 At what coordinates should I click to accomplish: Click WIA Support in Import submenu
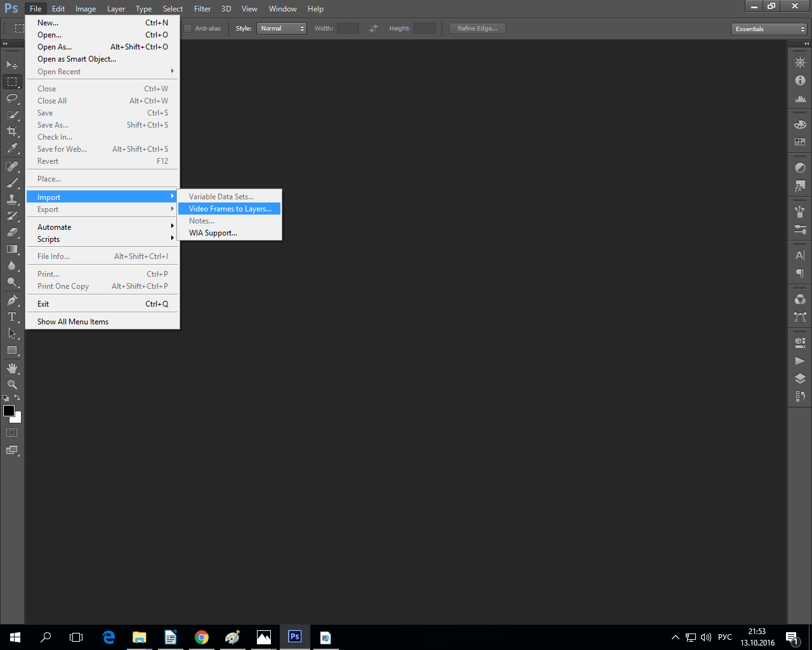point(213,233)
